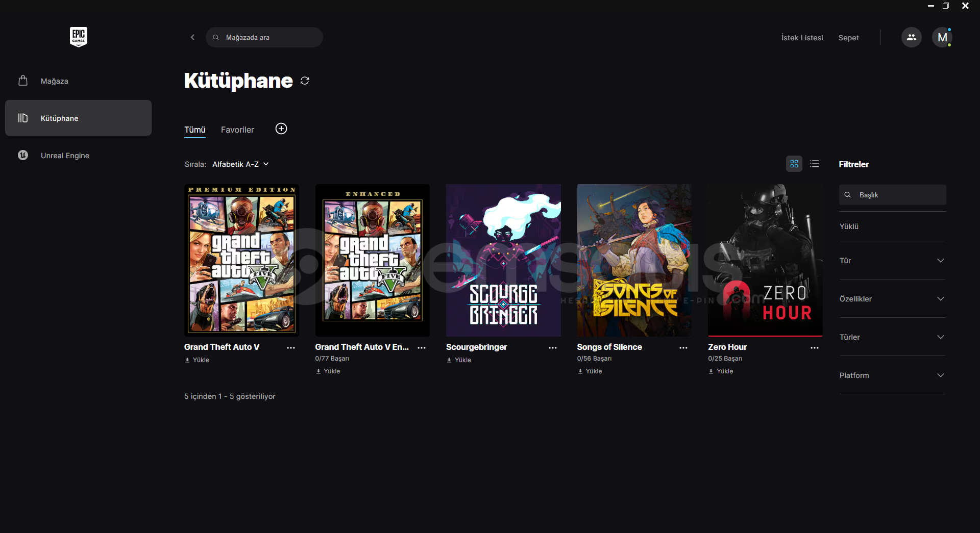
Task: Click the 0/56 Başarı achievements text
Action: click(594, 359)
